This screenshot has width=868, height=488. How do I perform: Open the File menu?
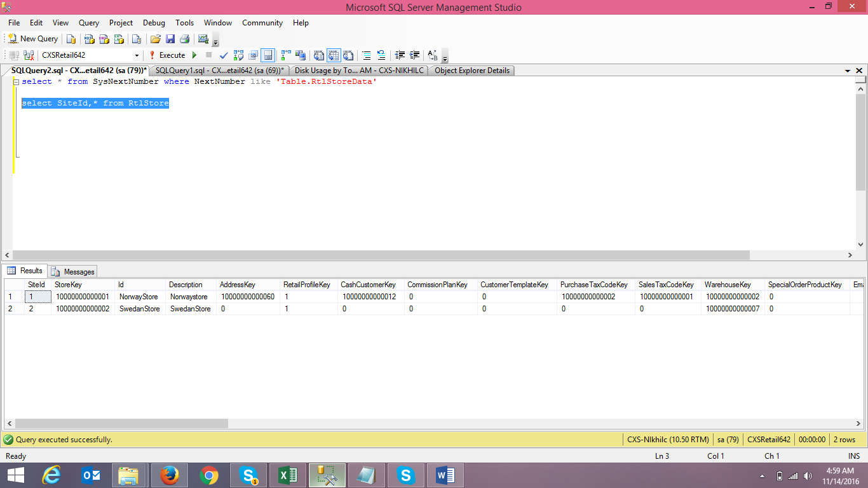click(14, 23)
